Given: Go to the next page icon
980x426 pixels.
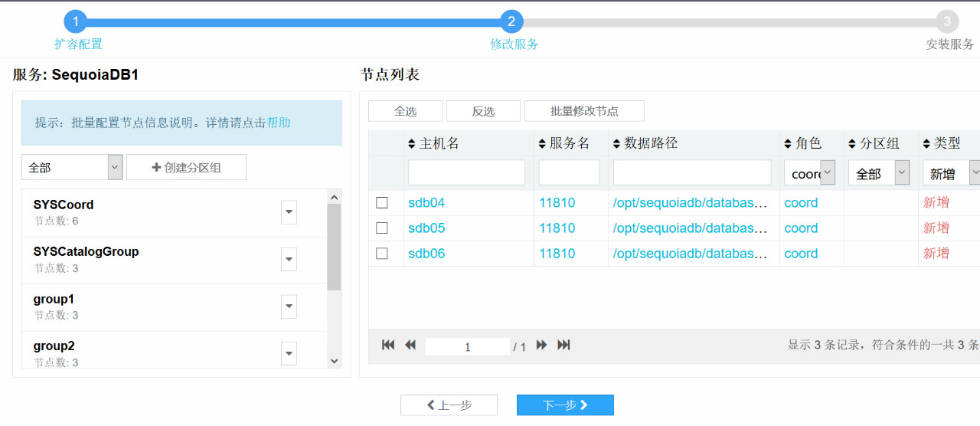Looking at the screenshot, I should pyautogui.click(x=541, y=346).
